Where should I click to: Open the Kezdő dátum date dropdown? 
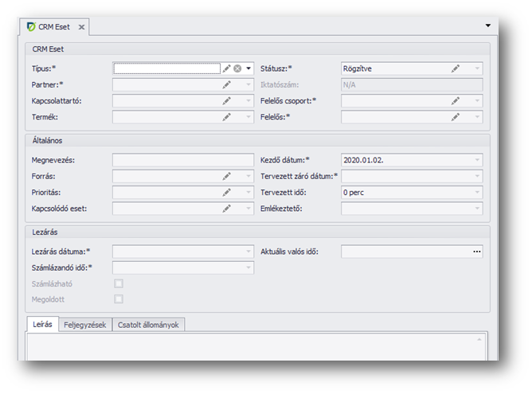coord(476,161)
